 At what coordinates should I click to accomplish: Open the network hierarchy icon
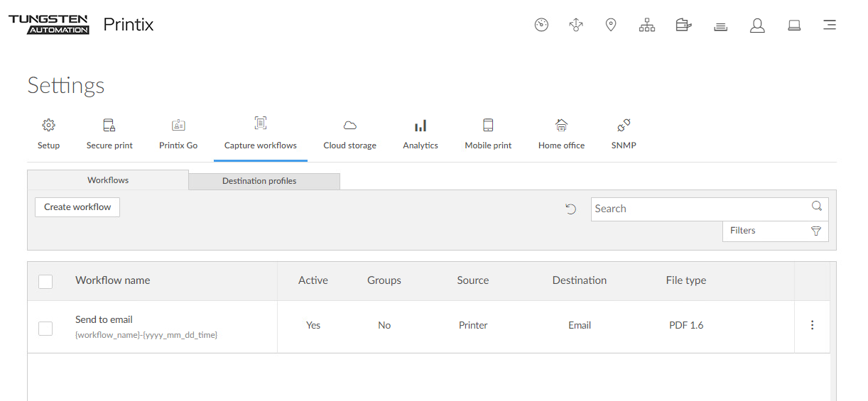point(646,26)
